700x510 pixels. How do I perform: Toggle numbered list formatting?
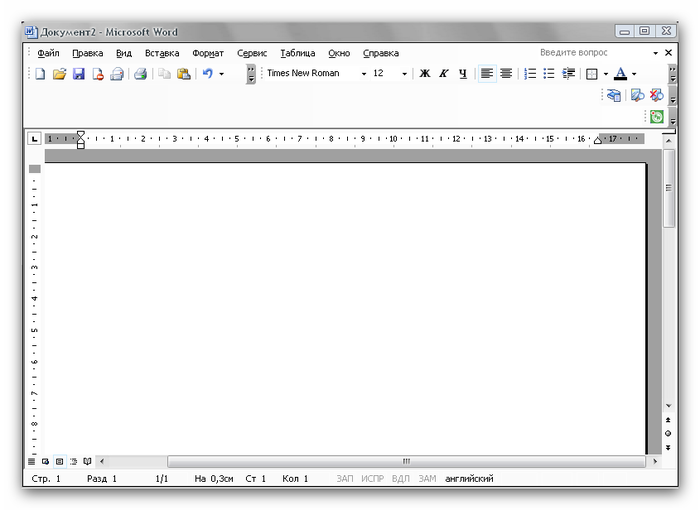530,74
